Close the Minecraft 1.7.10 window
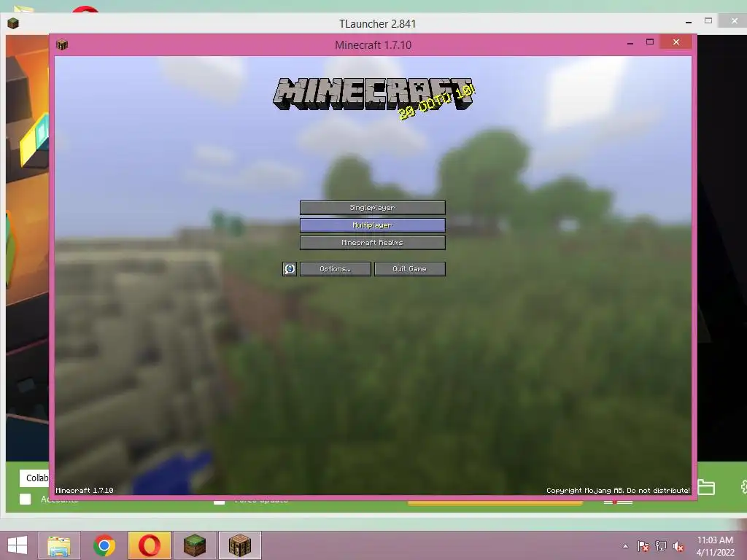The width and height of the screenshot is (747, 560). (676, 42)
